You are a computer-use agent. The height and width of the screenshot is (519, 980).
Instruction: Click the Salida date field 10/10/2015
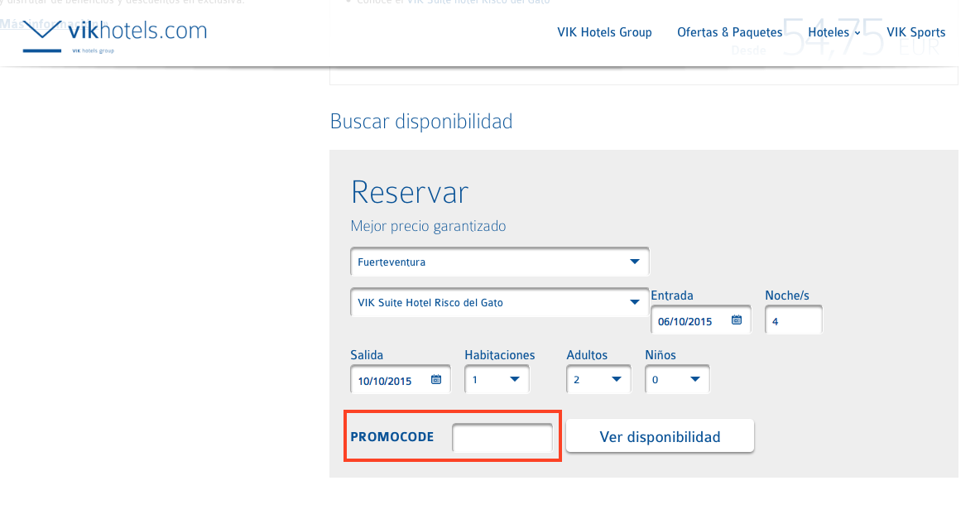click(400, 380)
